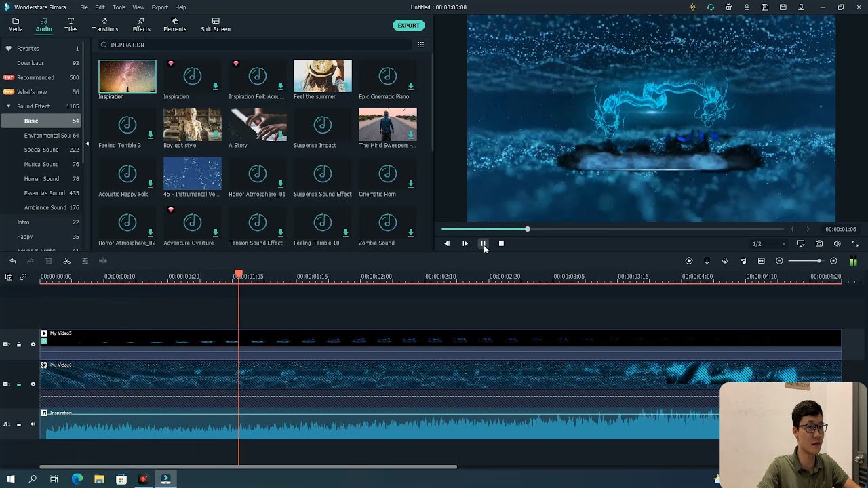Open the Titles panel
The height and width of the screenshot is (488, 868).
(x=71, y=25)
